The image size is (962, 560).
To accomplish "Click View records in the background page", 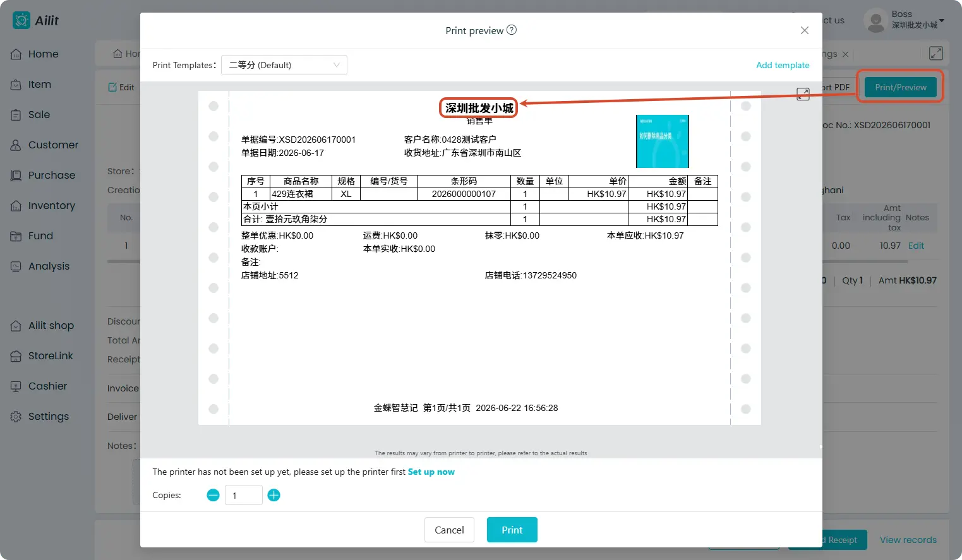I will (x=908, y=540).
